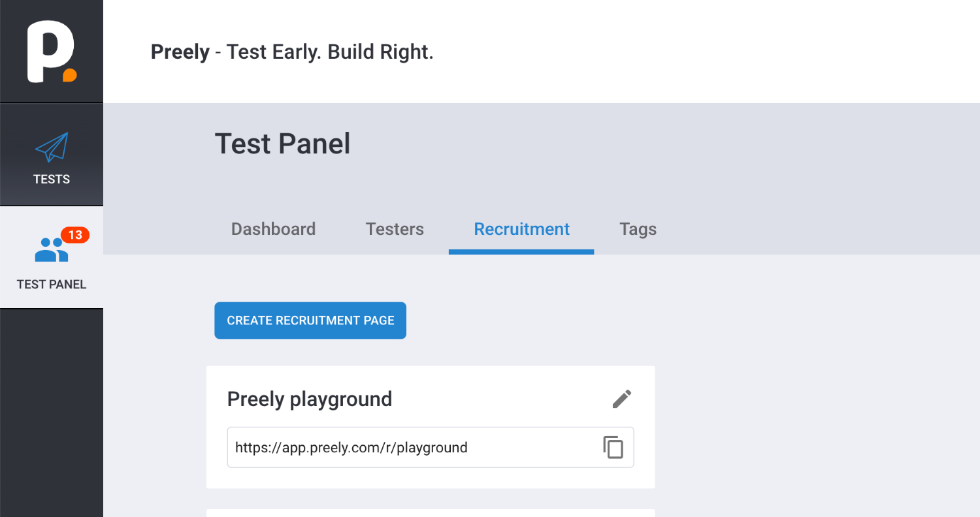
Task: Open Test Panel via the people icon
Action: (52, 249)
